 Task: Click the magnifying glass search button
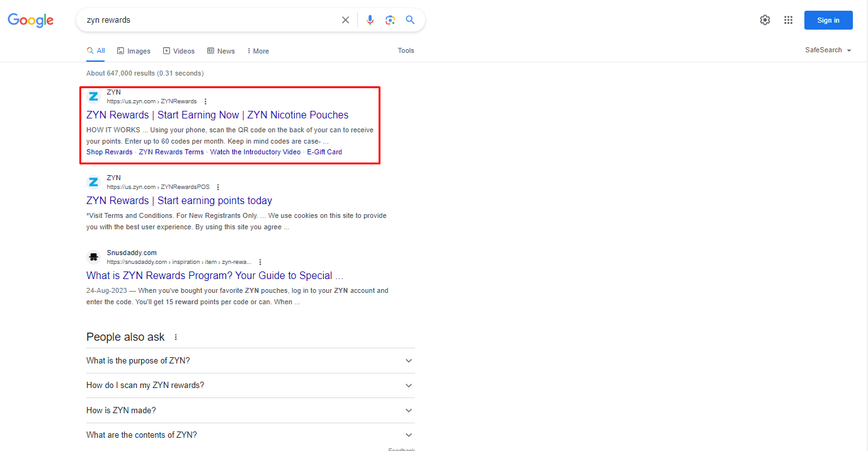tap(410, 20)
